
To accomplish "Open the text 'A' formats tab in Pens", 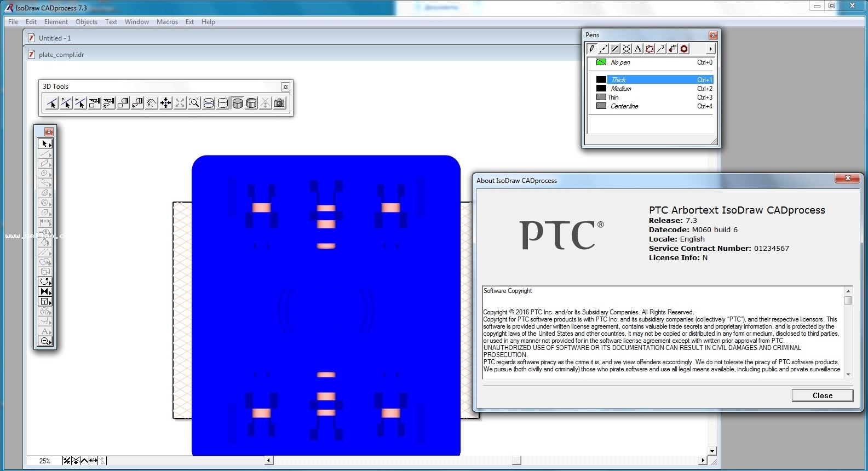I will (x=638, y=49).
